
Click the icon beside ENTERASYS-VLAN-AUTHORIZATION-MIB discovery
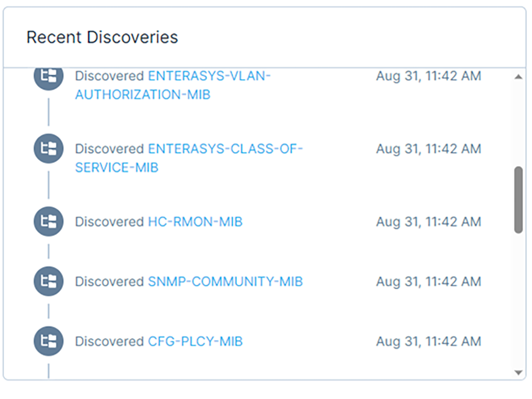pyautogui.click(x=48, y=77)
